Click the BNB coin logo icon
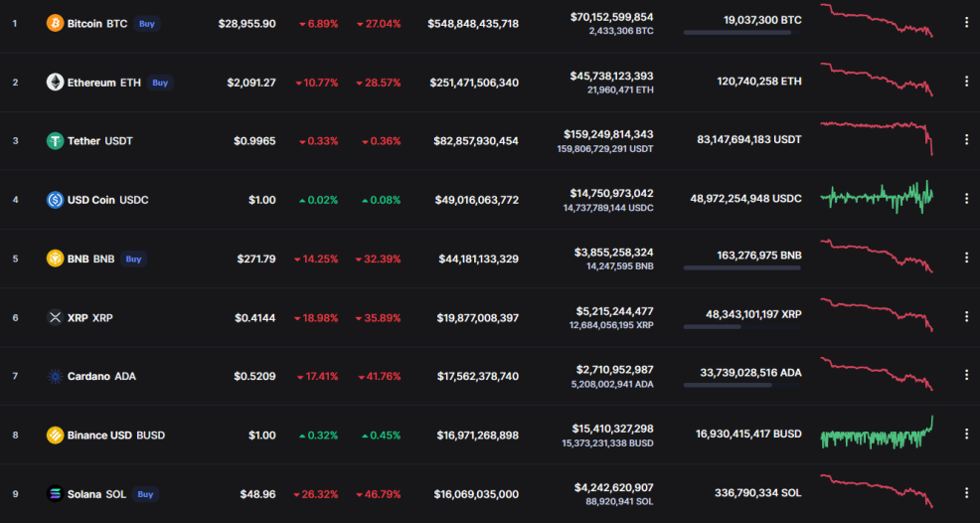The image size is (980, 523). (55, 259)
